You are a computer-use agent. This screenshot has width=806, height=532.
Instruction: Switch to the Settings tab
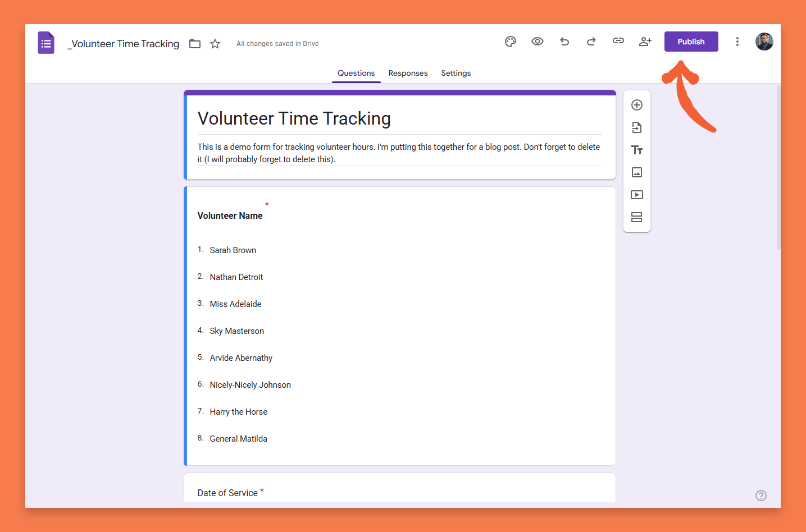pyautogui.click(x=456, y=74)
